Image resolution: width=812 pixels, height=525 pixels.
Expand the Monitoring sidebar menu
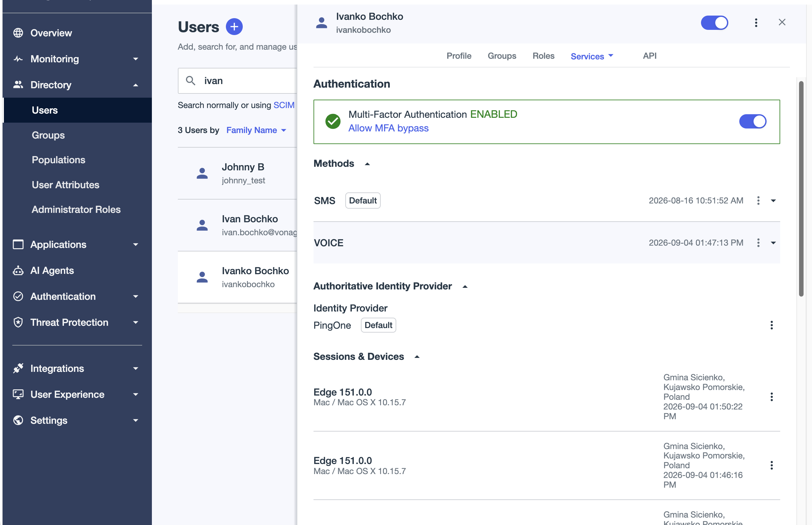coord(136,59)
